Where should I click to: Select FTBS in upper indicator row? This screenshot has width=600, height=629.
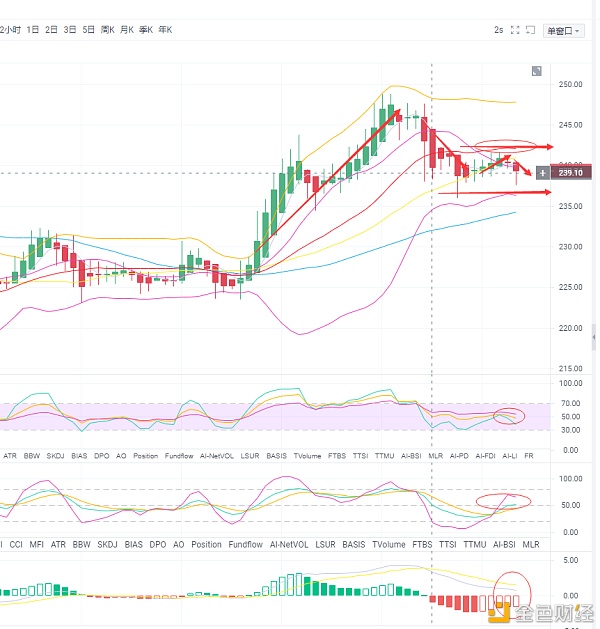[x=337, y=456]
